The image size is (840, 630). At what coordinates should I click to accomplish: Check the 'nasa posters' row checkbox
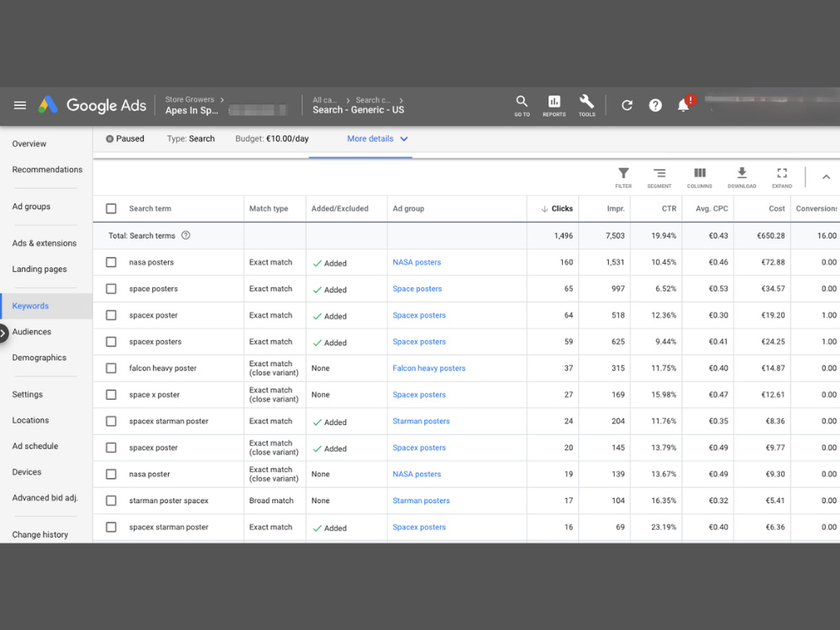tap(111, 262)
